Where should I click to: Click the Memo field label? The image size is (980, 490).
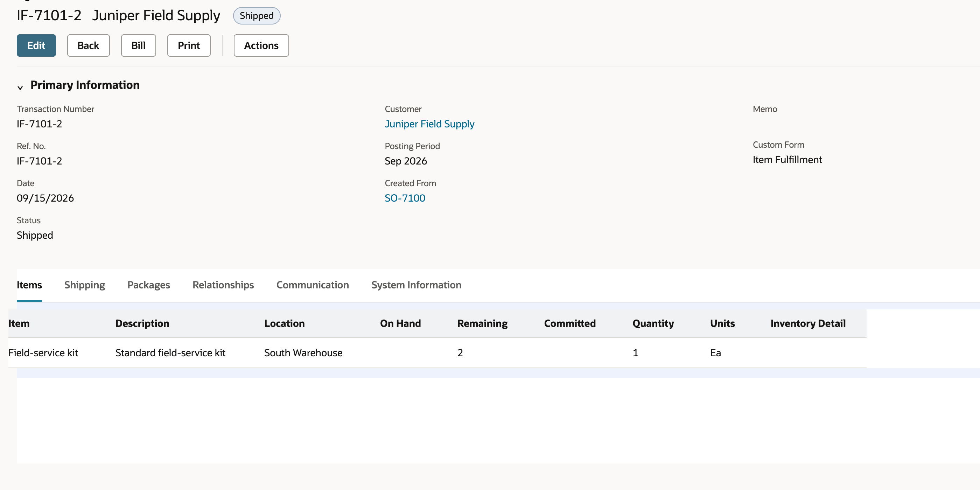coord(765,109)
